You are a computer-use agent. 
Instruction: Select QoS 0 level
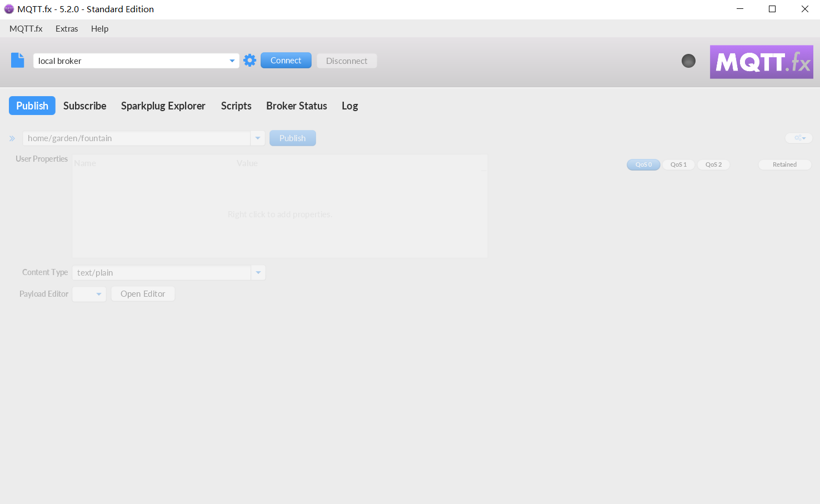[643, 164]
